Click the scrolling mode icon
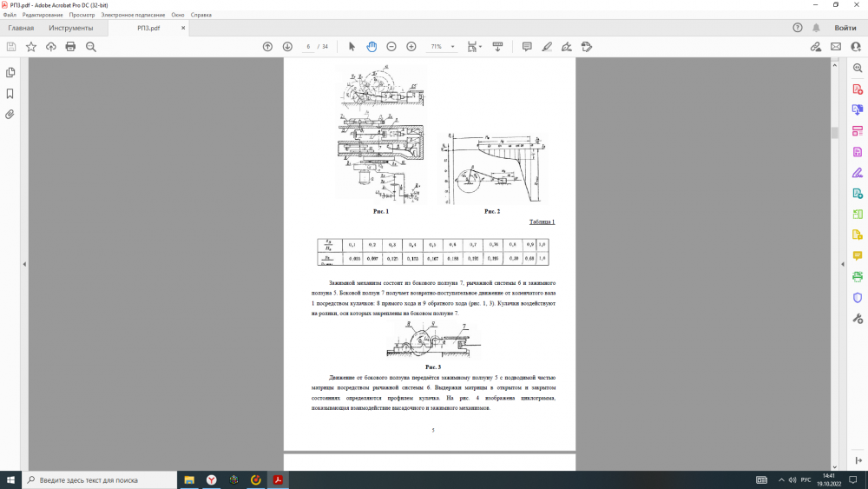This screenshot has height=489, width=868. 497,47
